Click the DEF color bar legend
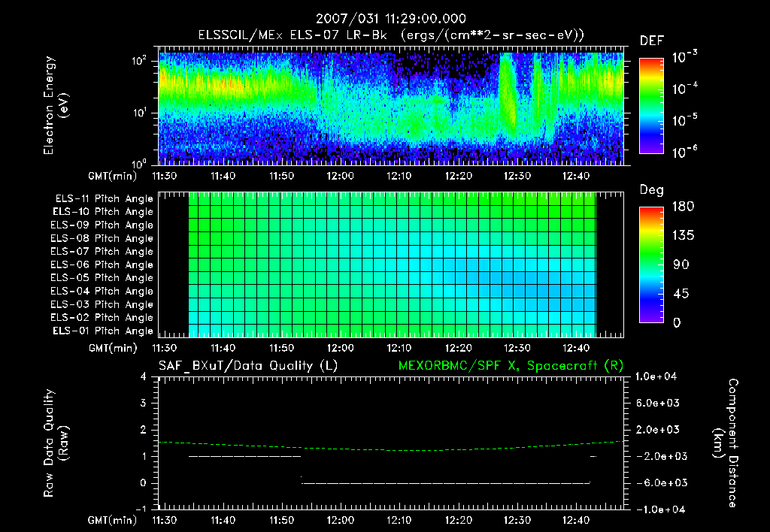 pyautogui.click(x=651, y=105)
